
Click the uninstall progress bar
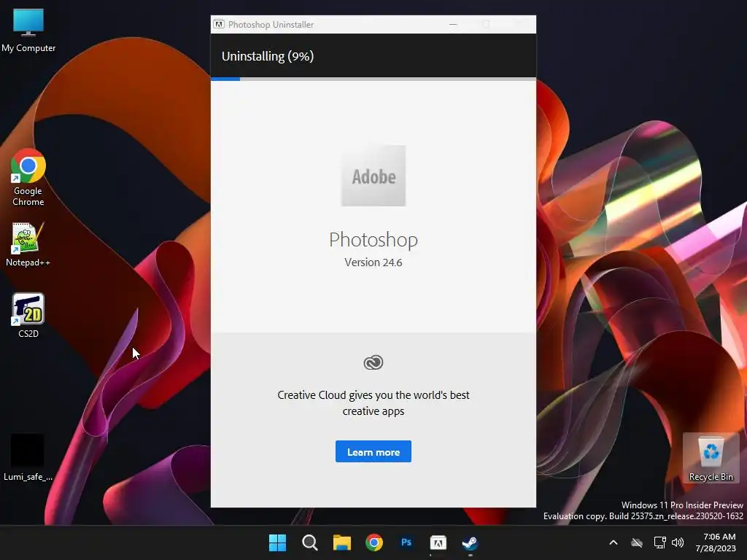tap(373, 79)
